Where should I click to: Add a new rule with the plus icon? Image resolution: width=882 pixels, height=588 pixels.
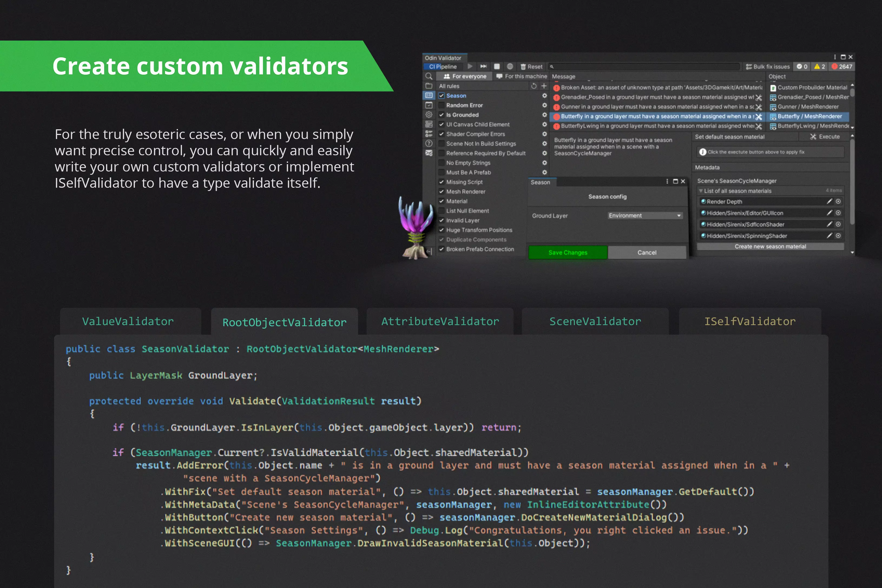point(544,86)
